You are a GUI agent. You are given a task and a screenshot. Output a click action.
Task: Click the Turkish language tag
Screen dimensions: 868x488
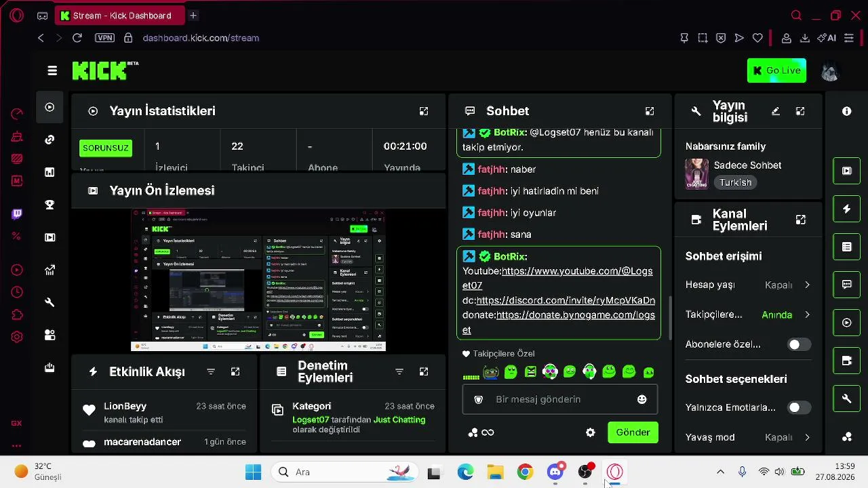click(x=735, y=182)
